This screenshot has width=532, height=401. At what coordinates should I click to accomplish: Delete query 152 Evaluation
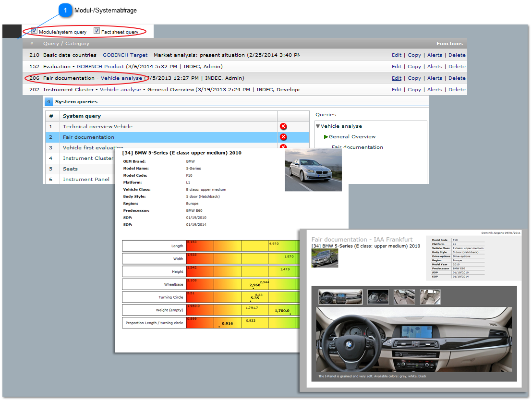[457, 66]
